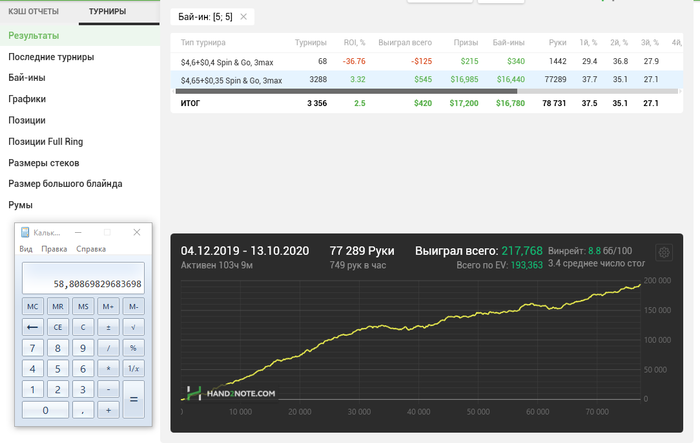
Task: Click calculator plus-minus sign button
Action: (x=108, y=327)
